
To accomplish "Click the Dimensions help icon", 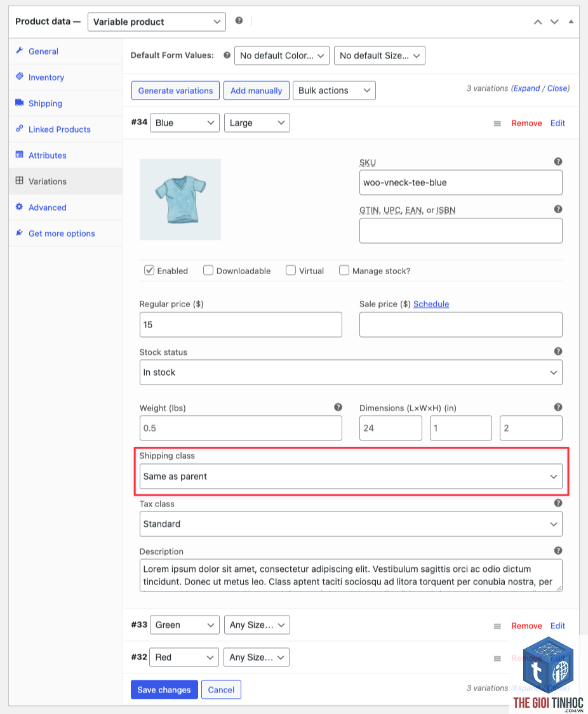I will (x=558, y=407).
